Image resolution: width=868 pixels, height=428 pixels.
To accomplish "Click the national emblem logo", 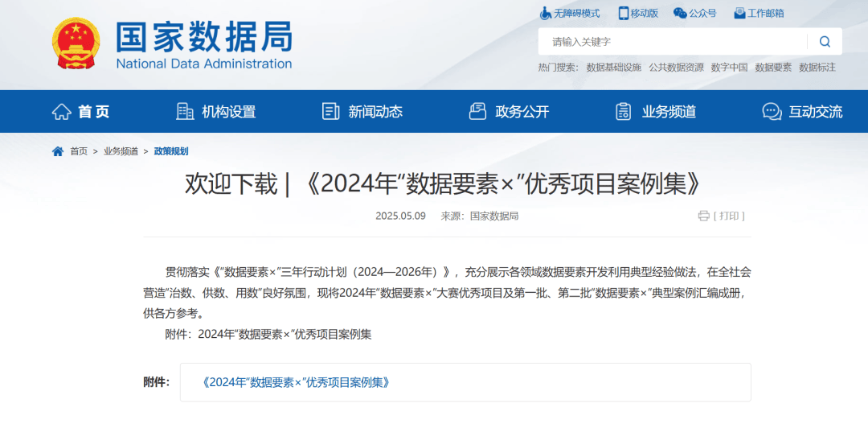I will tap(76, 43).
